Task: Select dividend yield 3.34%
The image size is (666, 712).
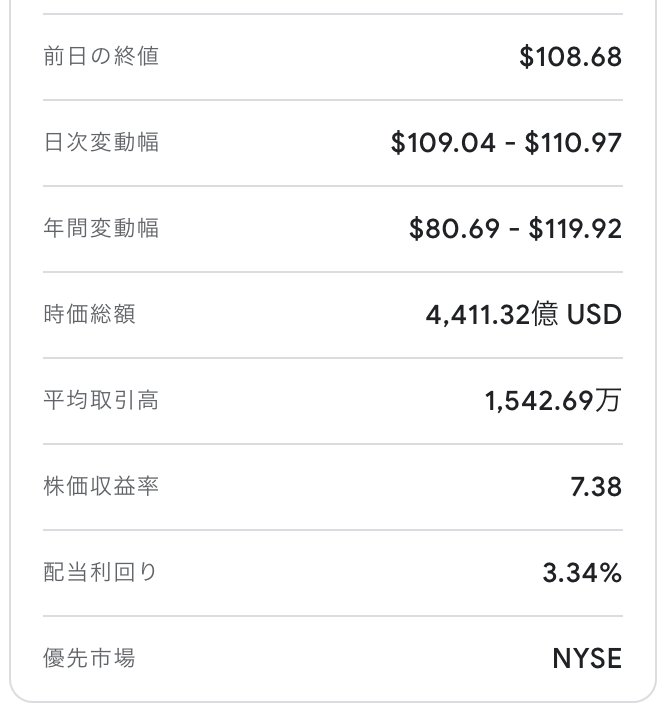Action: 582,573
